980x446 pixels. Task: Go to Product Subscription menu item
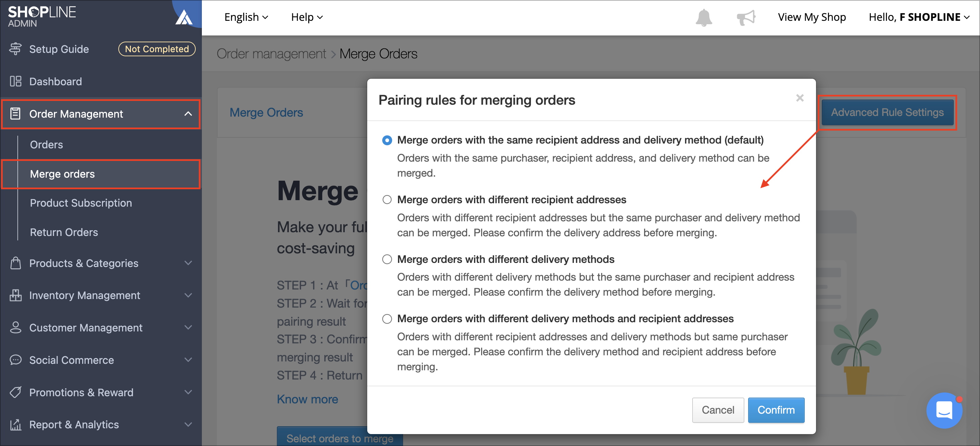[81, 203]
